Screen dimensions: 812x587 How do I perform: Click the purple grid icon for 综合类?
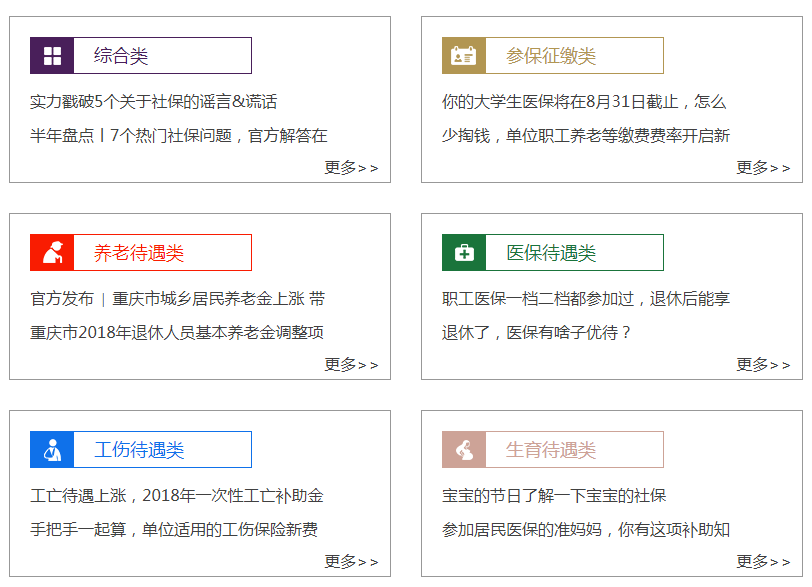[x=52, y=55]
